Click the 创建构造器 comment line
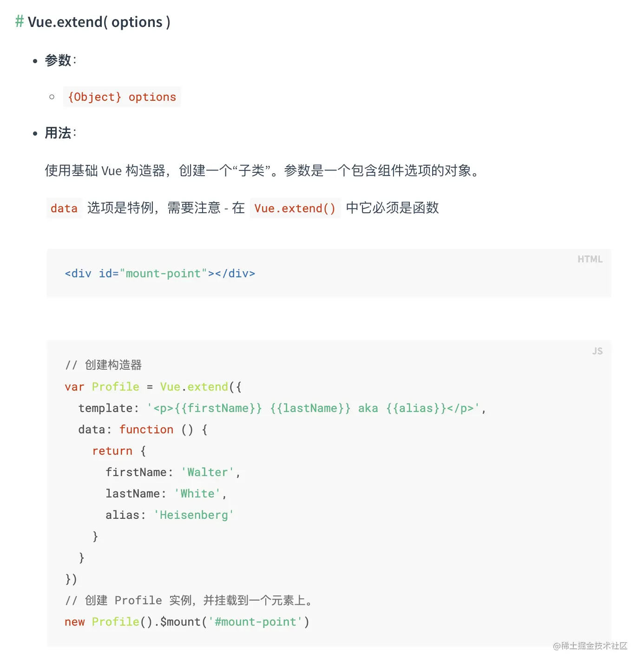This screenshot has width=644, height=667. (x=103, y=365)
